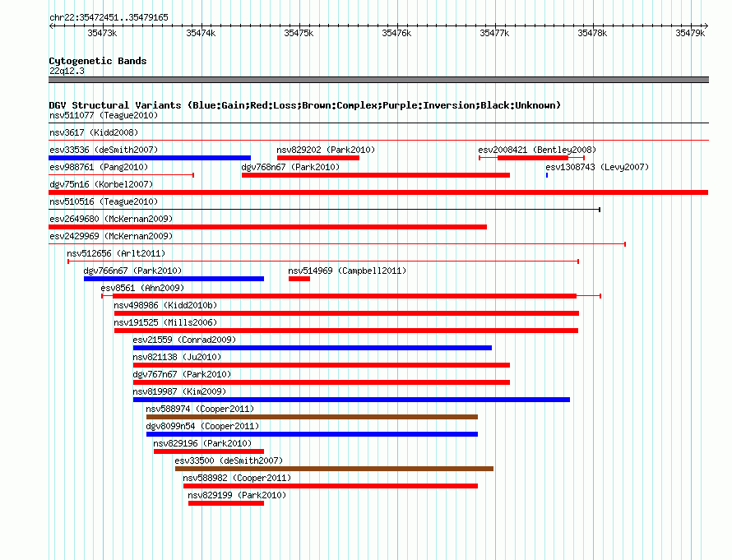The height and width of the screenshot is (560, 732).
Task: Click the dgv766n67 (Park2010) label
Action: [132, 271]
